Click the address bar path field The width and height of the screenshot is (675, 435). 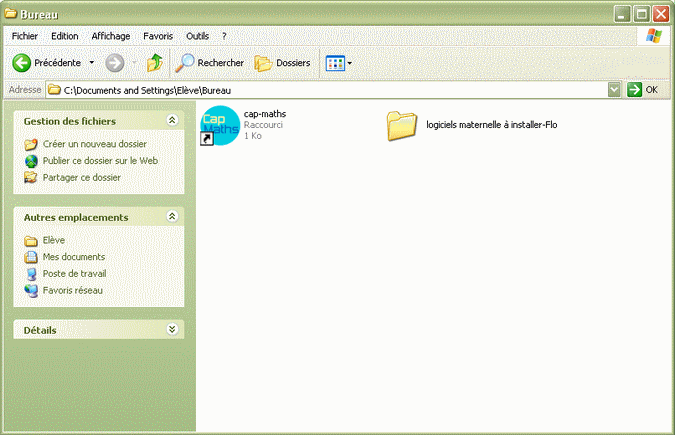(x=327, y=90)
